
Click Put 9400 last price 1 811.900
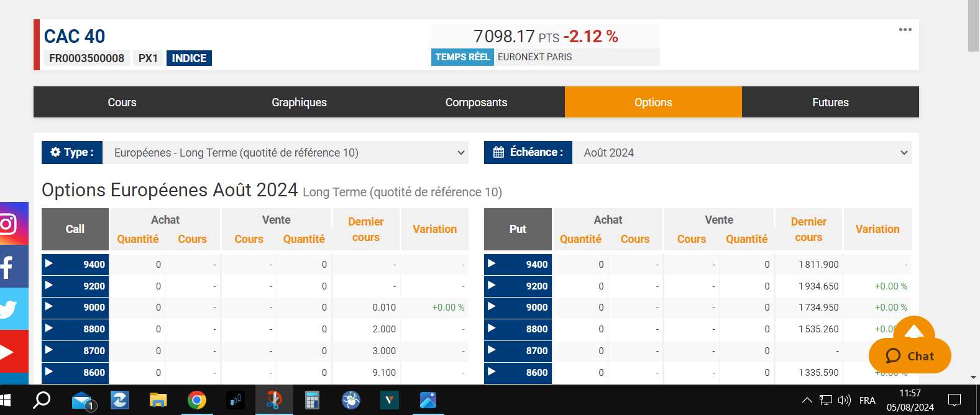tap(818, 264)
